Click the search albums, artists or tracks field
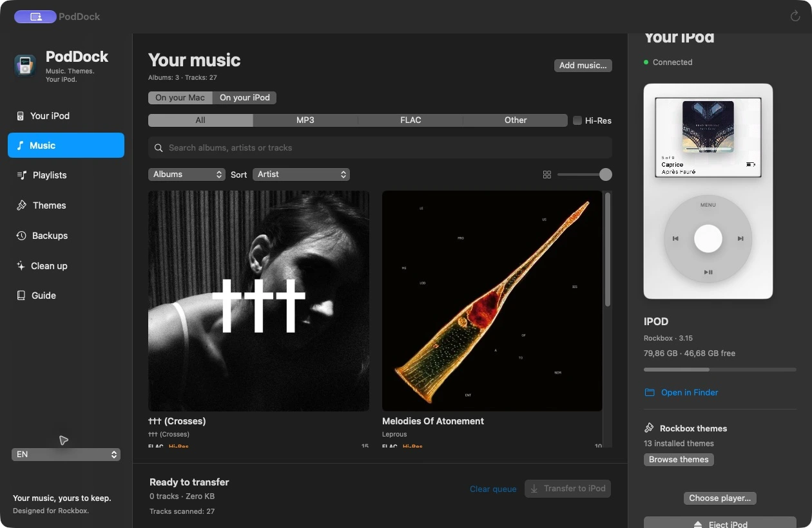 pyautogui.click(x=380, y=148)
